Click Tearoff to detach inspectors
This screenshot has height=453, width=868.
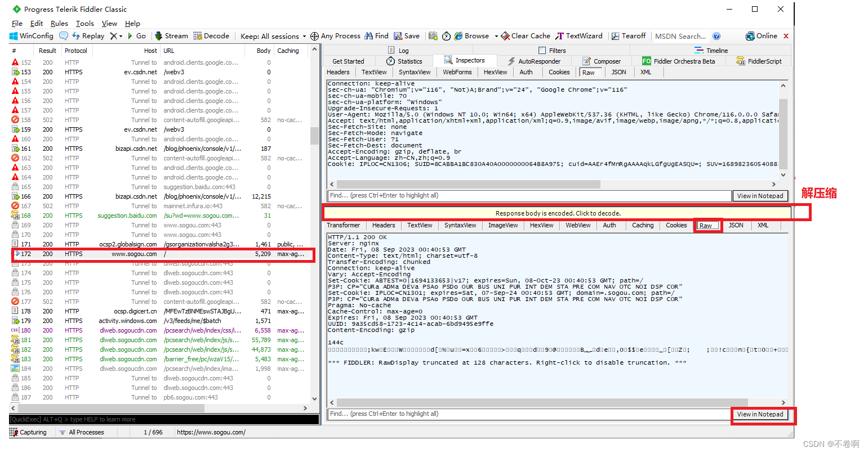(x=629, y=36)
